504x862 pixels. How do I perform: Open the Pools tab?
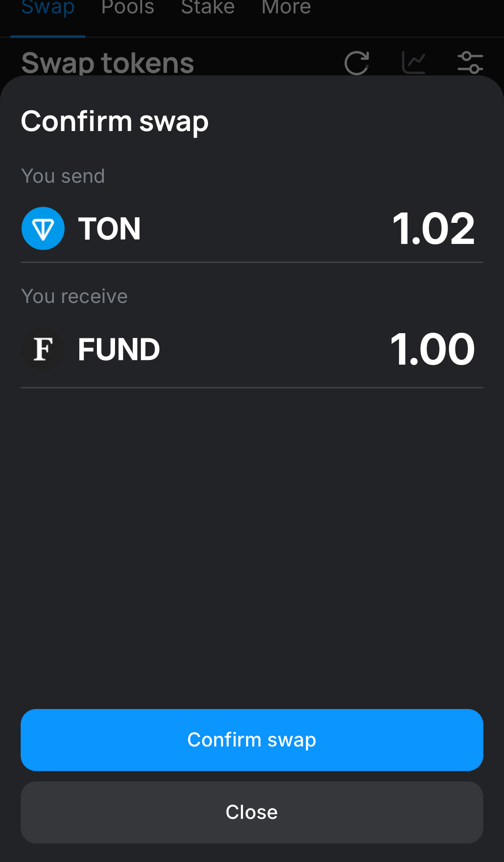click(x=128, y=8)
